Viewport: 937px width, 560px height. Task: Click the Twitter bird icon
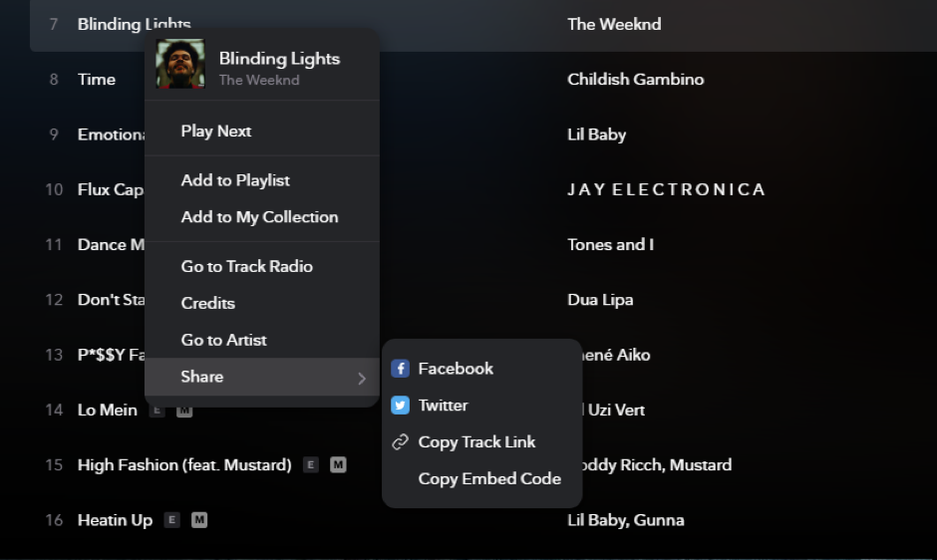tap(400, 406)
